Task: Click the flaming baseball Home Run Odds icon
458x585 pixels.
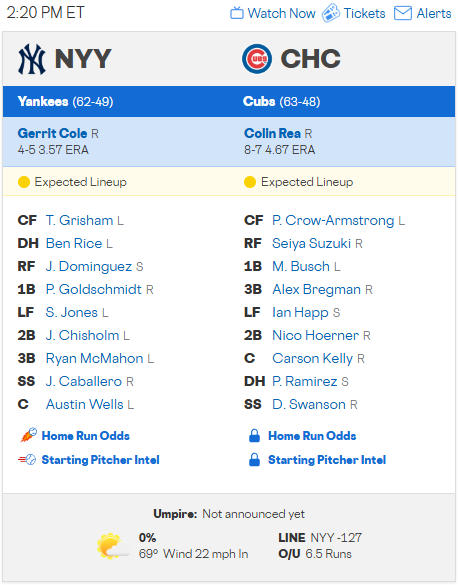Action: [28, 435]
